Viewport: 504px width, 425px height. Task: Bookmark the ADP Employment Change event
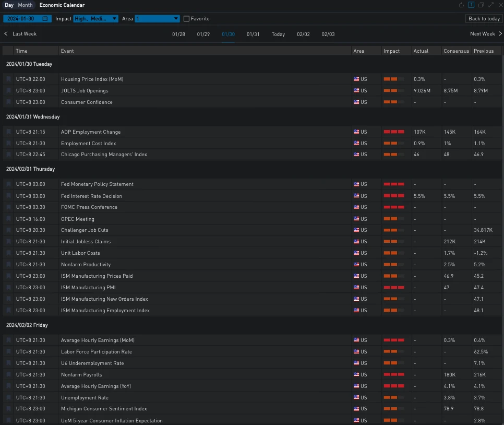(x=8, y=132)
